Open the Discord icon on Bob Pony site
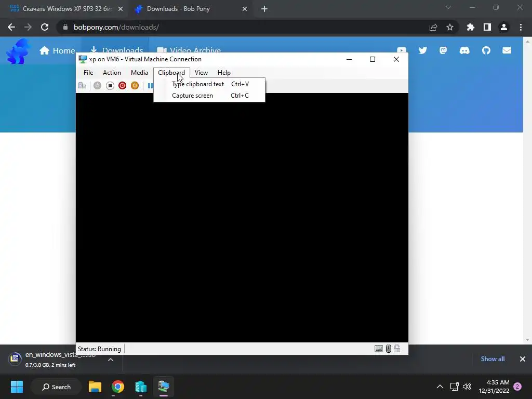532x399 pixels. coord(464,50)
